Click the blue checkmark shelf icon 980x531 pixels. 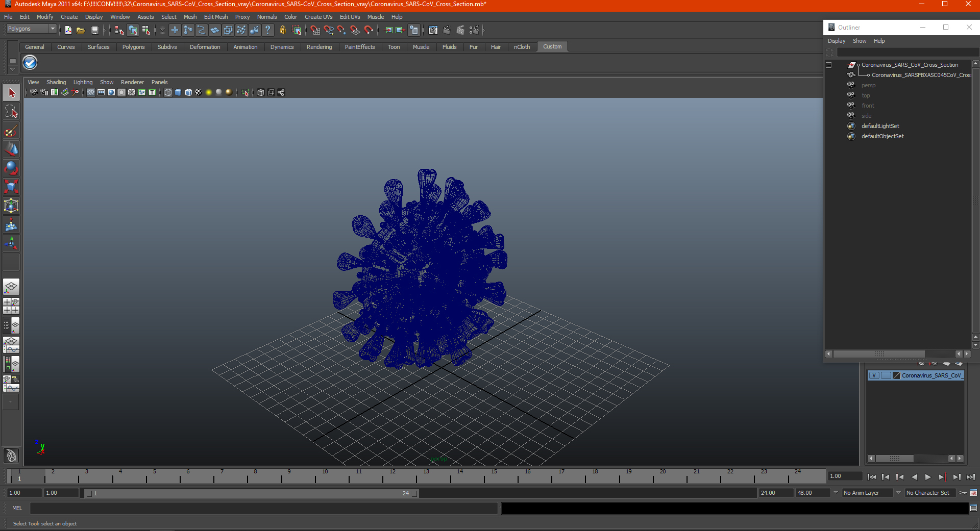[30, 63]
